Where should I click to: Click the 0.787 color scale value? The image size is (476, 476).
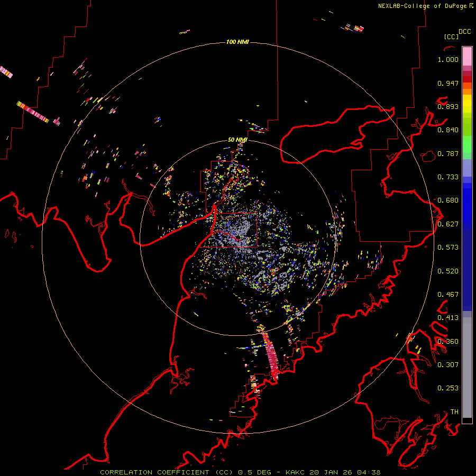[x=448, y=153]
